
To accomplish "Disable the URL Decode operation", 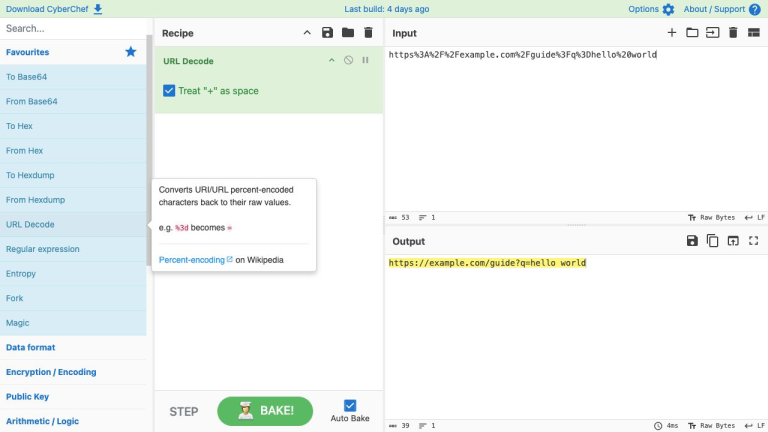I will coord(348,60).
